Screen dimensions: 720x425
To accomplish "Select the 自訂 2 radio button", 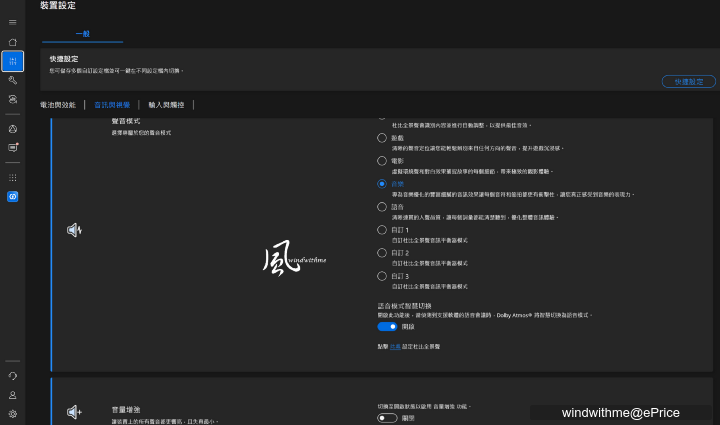I will (382, 253).
